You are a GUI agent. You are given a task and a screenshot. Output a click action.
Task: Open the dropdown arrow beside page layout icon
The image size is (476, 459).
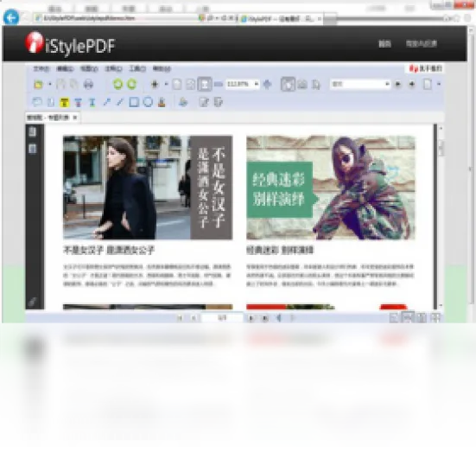pos(439,84)
